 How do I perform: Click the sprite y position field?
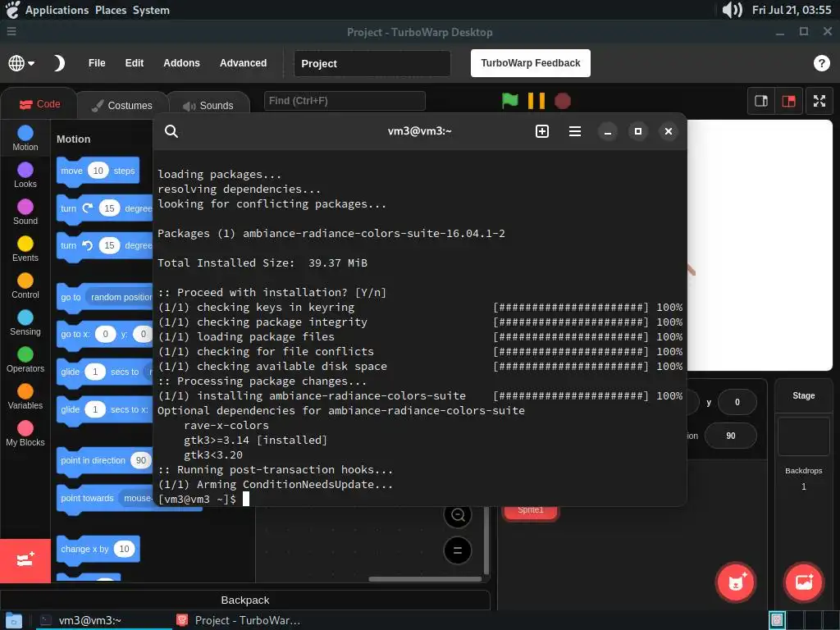(737, 402)
